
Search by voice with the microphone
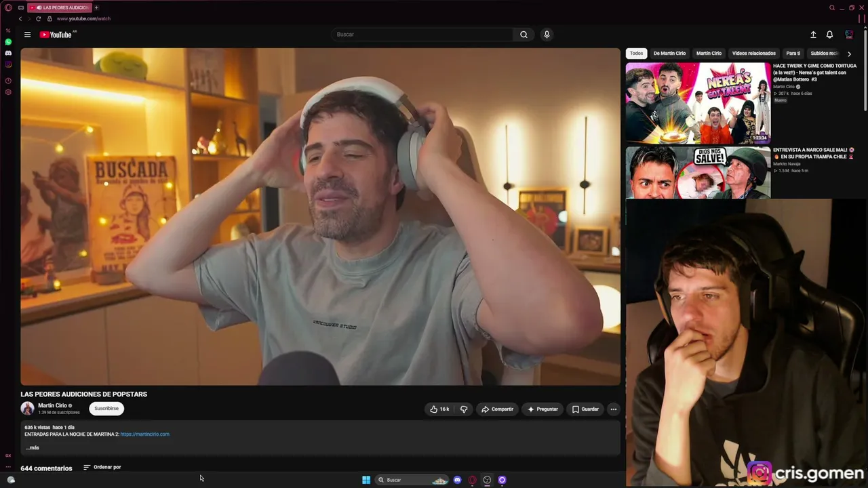coord(547,35)
